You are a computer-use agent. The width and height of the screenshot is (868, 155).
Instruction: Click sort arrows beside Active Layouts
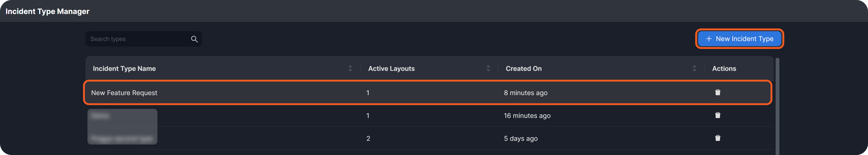coord(488,68)
